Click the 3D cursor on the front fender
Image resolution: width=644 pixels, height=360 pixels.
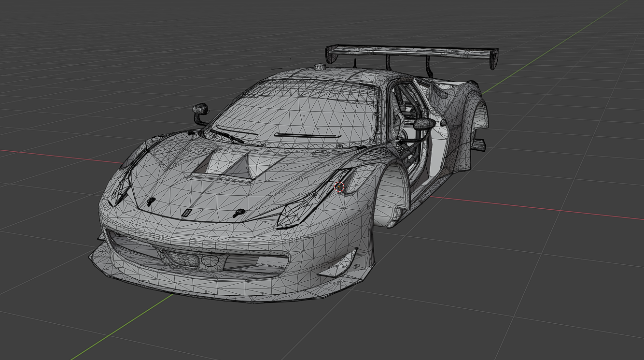point(340,187)
